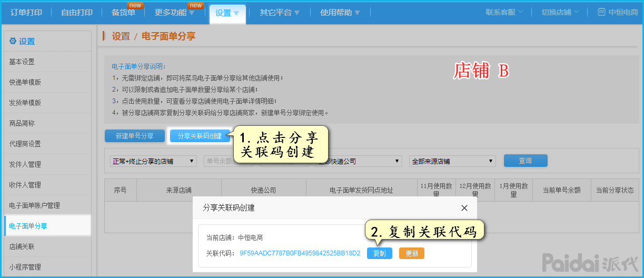Open the 切换店铺 dropdown

pos(560,12)
